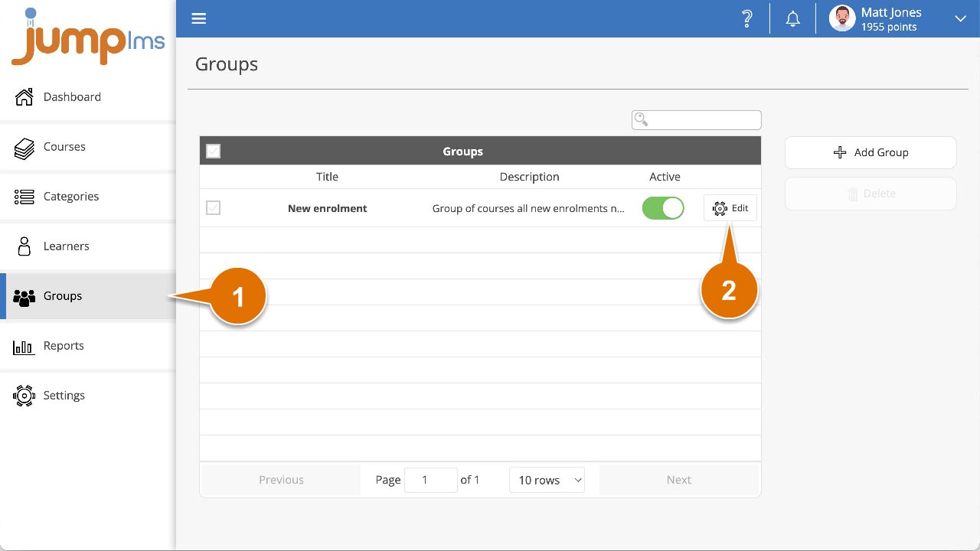Open the hamburger menu icon
980x551 pixels.
pos(199,18)
